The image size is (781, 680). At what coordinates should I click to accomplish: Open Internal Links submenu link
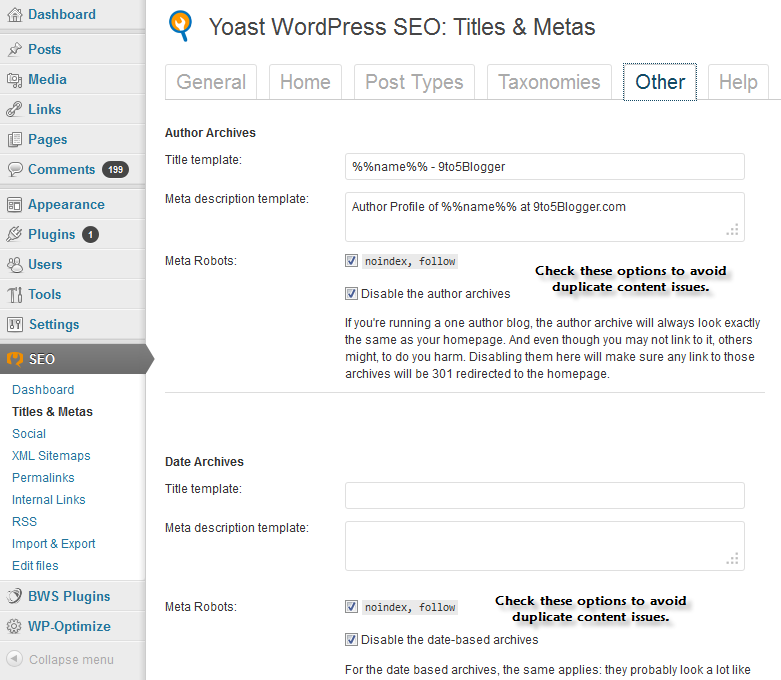[x=49, y=499]
